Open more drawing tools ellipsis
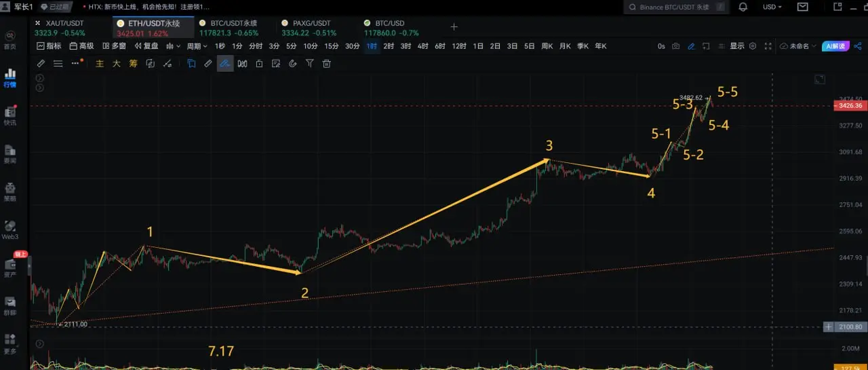868x370 pixels. pyautogui.click(x=75, y=63)
